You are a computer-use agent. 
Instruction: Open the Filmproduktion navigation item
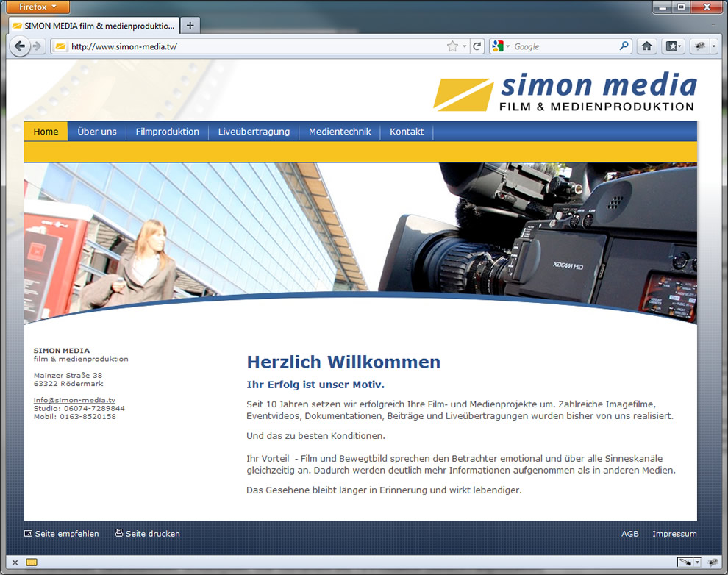167,132
